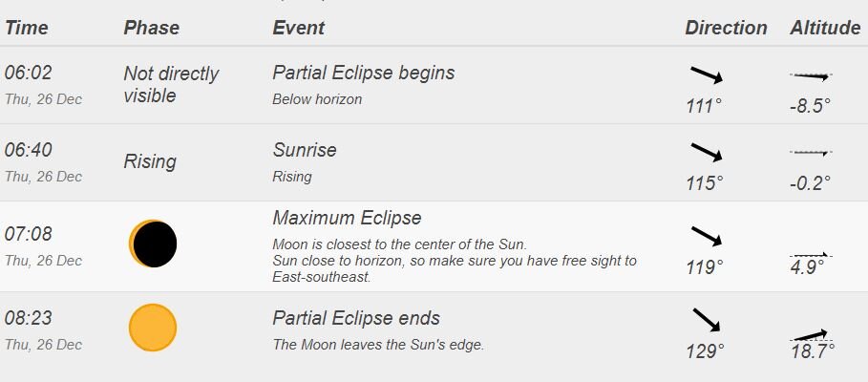Click the 115° sunrise direction arrow
This screenshot has width=868, height=382.
pyautogui.click(x=707, y=152)
